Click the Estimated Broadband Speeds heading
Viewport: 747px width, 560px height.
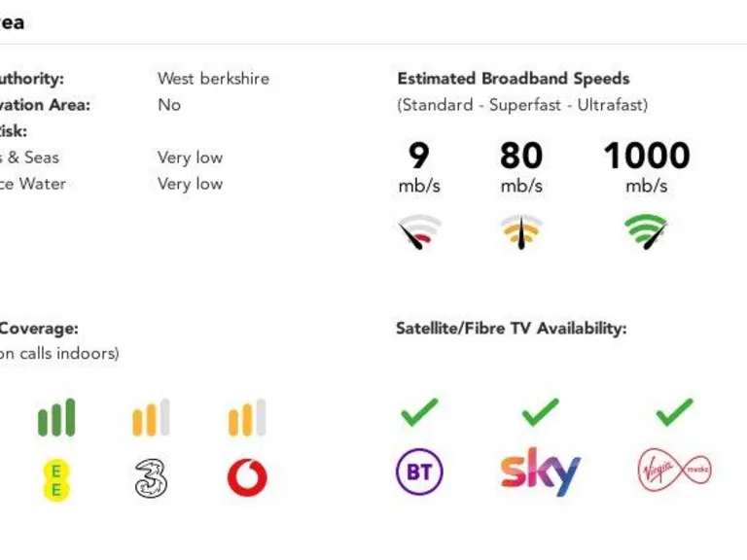514,79
